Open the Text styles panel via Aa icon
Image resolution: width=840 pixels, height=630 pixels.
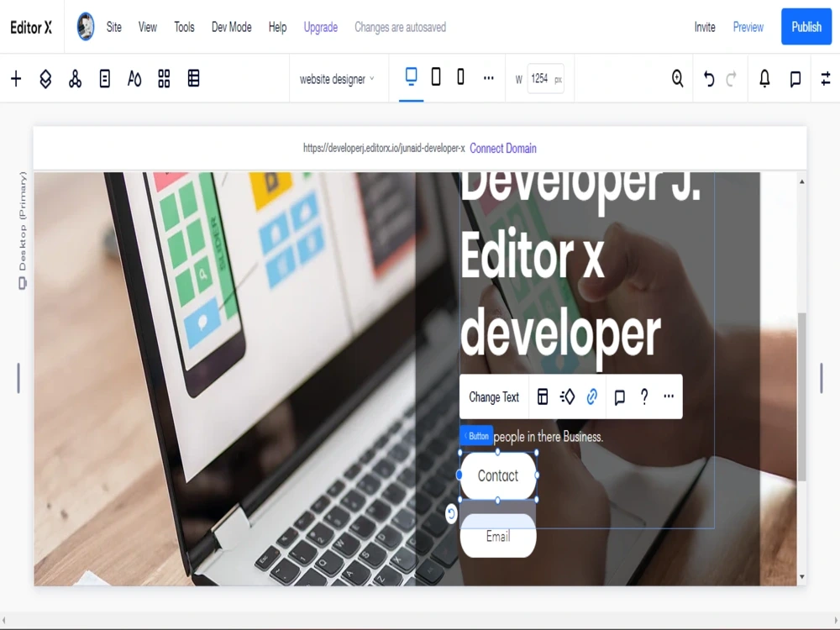[134, 78]
